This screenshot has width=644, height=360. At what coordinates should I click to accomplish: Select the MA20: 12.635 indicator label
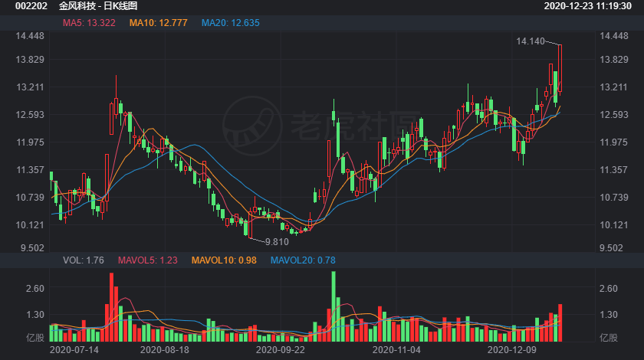231,23
